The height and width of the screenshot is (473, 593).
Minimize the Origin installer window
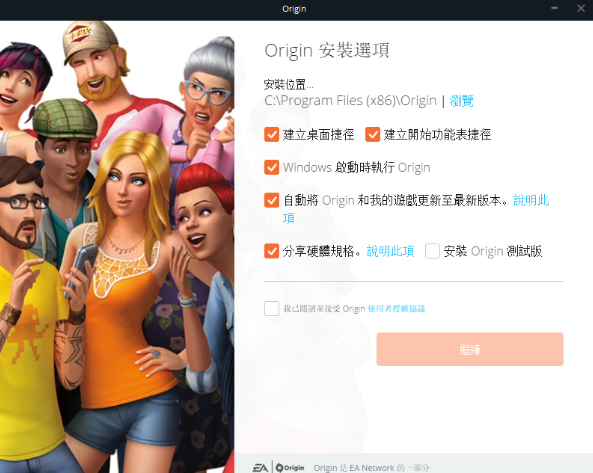(554, 8)
